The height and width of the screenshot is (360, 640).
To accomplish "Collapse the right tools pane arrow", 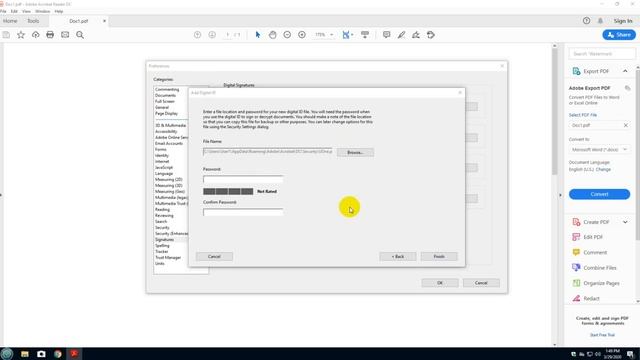I will tap(560, 195).
